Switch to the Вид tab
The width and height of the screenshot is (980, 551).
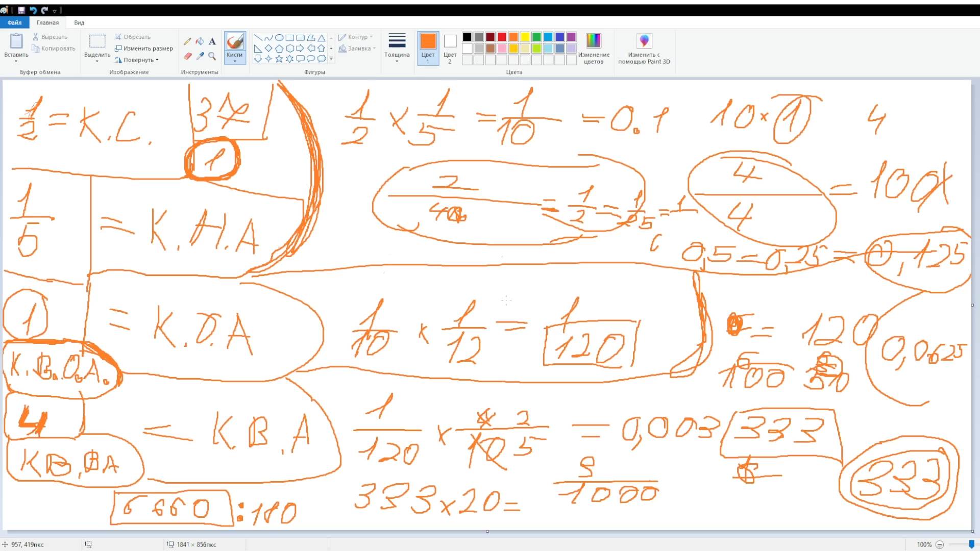[x=79, y=22]
